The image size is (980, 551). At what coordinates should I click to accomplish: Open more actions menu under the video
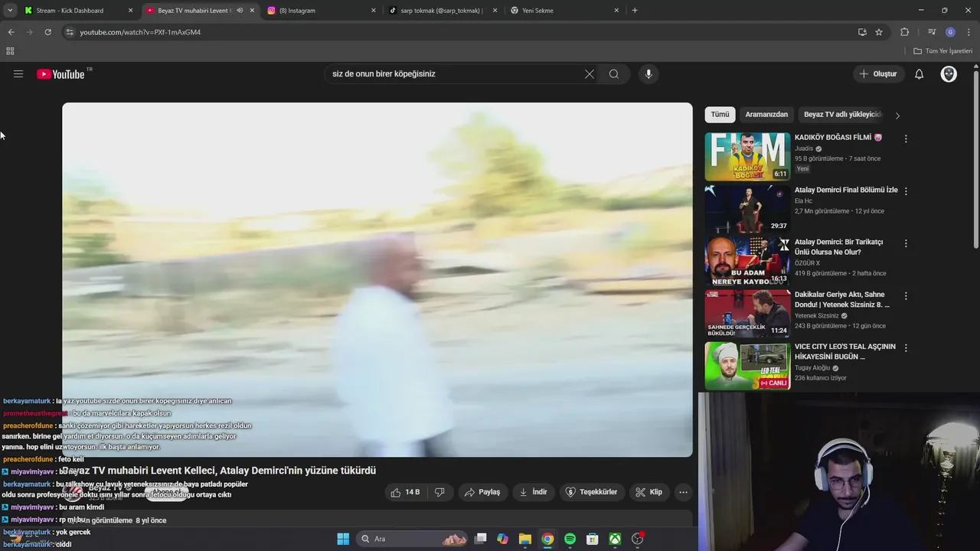(683, 492)
